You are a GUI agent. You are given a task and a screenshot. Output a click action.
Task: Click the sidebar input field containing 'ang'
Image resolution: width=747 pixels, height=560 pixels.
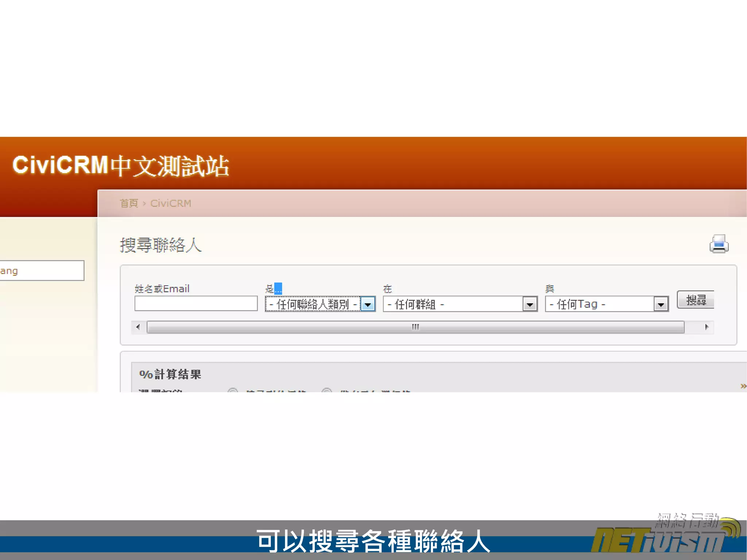(x=42, y=271)
